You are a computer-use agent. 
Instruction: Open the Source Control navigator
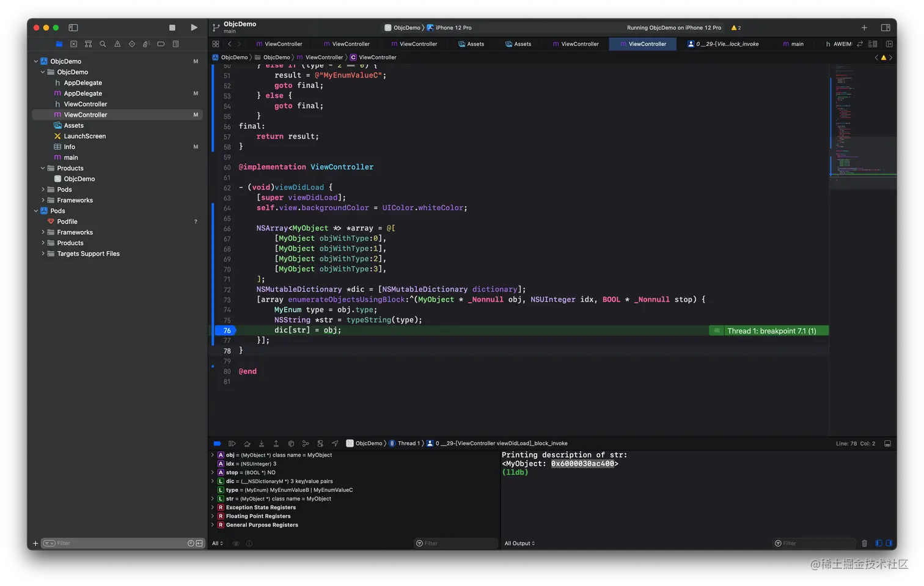click(x=74, y=44)
